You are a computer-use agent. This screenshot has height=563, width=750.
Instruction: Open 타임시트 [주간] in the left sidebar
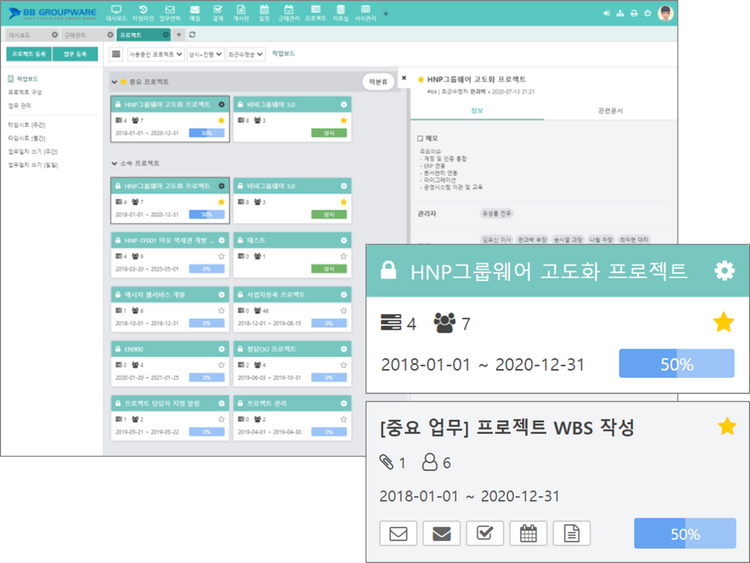[27, 125]
